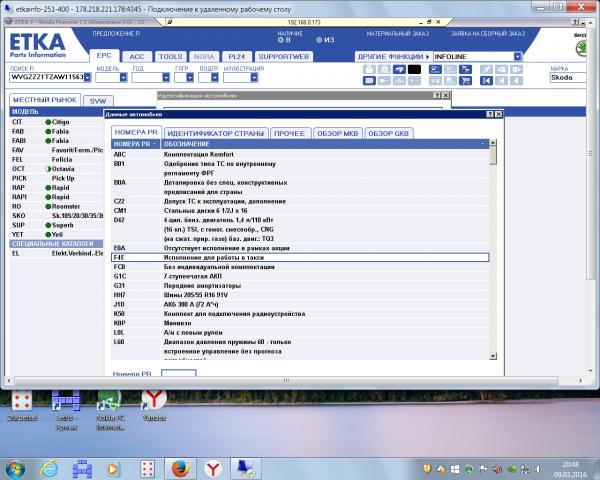Open the ПОДГР dropdown
The image size is (600, 480).
(x=215, y=77)
